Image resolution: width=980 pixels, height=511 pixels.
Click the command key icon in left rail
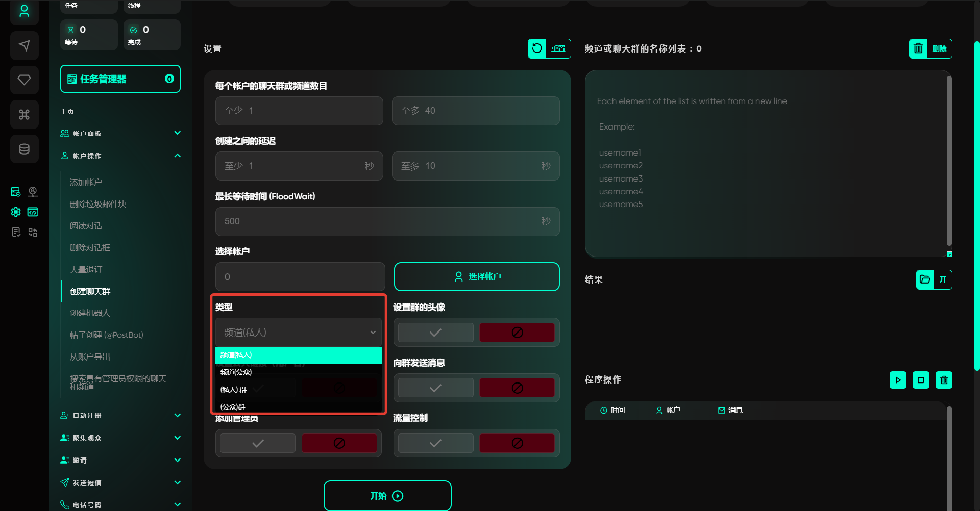[x=24, y=115]
